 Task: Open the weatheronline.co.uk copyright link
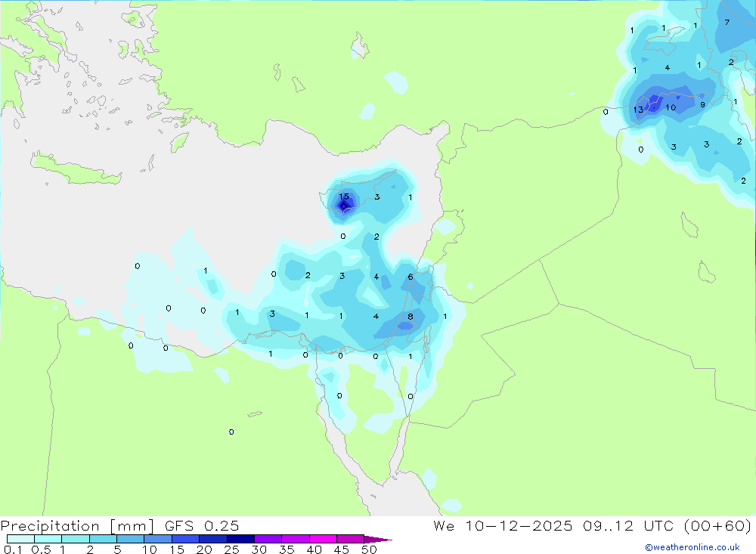[x=692, y=547]
